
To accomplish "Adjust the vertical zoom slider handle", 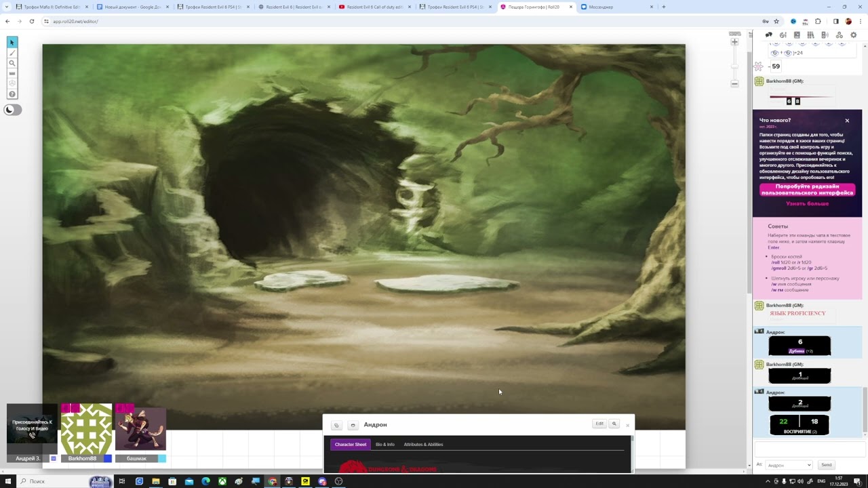I will coord(734,66).
